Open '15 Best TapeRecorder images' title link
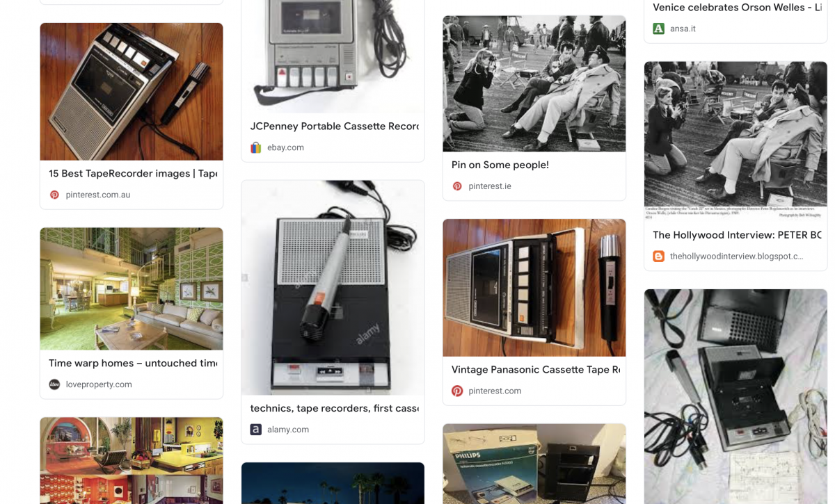The height and width of the screenshot is (504, 835). (133, 174)
